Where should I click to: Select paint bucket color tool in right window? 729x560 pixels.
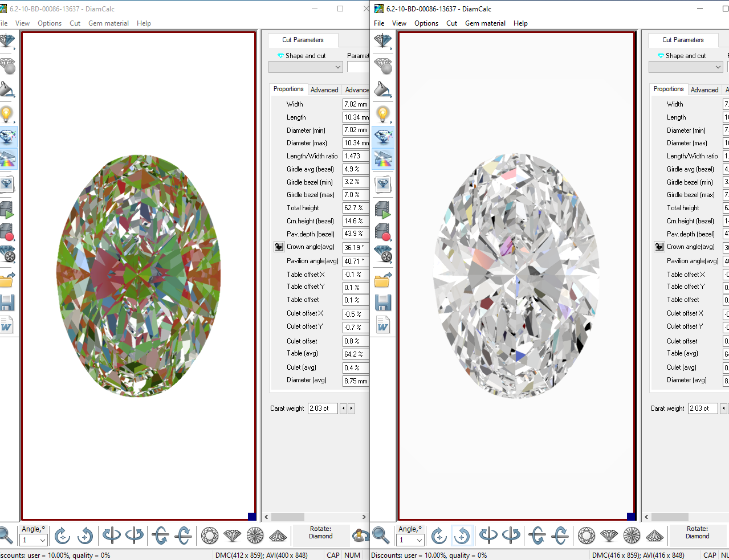coord(382,90)
